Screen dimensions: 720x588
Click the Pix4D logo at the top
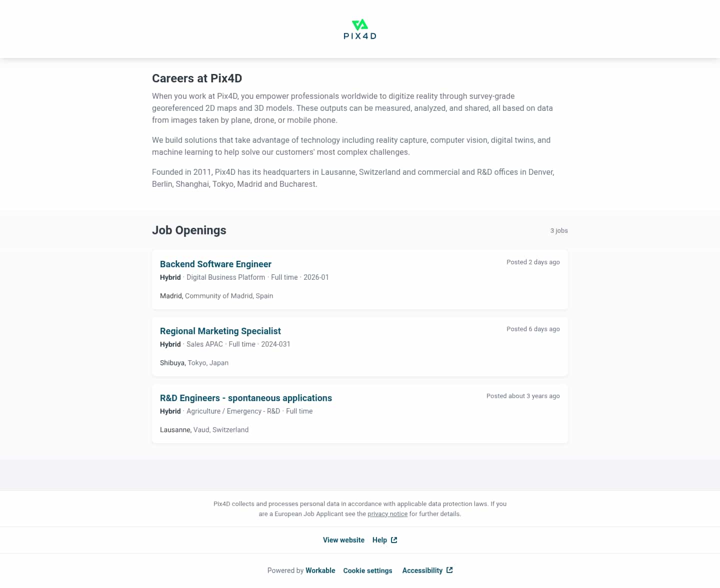pyautogui.click(x=359, y=28)
